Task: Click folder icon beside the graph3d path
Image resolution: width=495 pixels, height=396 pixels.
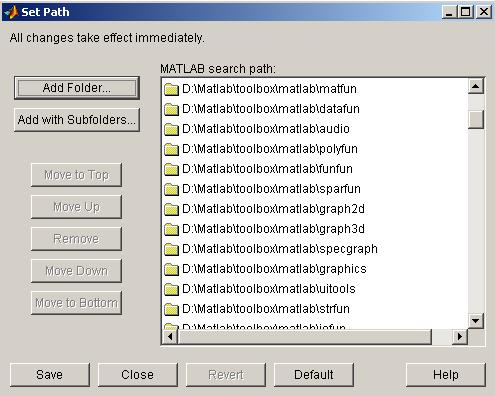Action: tap(171, 229)
